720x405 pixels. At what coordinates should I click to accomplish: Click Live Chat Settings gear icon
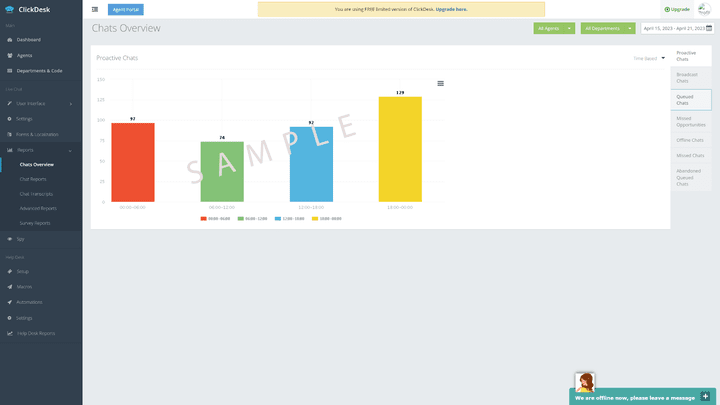[10, 119]
